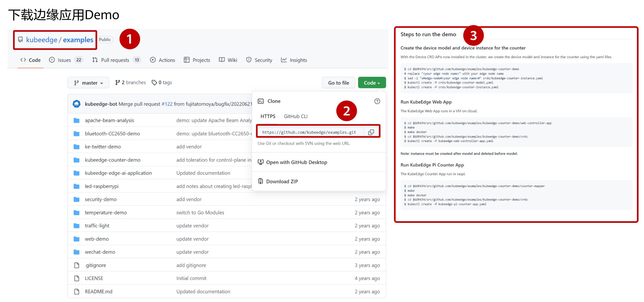This screenshot has height=302, width=644.
Task: Open with GitHub Desktop
Action: (x=296, y=162)
